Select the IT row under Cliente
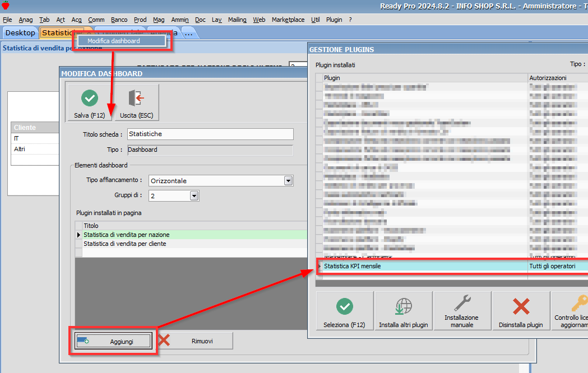This screenshot has width=588, height=373. (35, 138)
